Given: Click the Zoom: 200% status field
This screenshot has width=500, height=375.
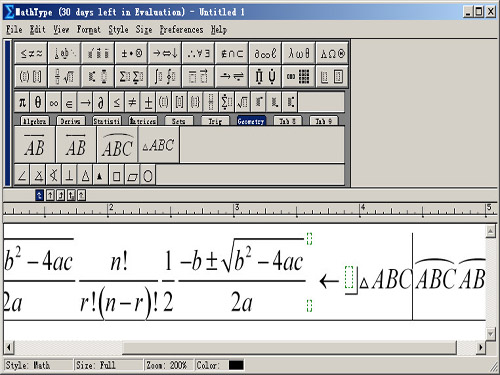Looking at the screenshot, I should [169, 365].
